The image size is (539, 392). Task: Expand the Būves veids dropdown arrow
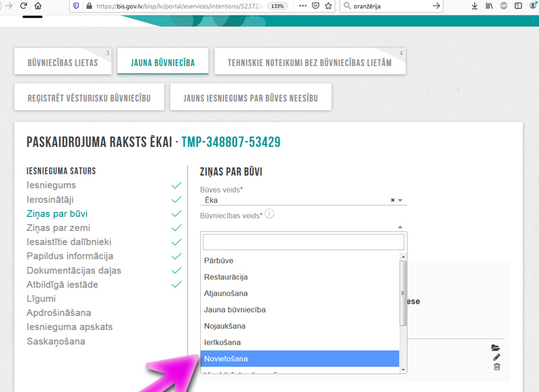[400, 200]
